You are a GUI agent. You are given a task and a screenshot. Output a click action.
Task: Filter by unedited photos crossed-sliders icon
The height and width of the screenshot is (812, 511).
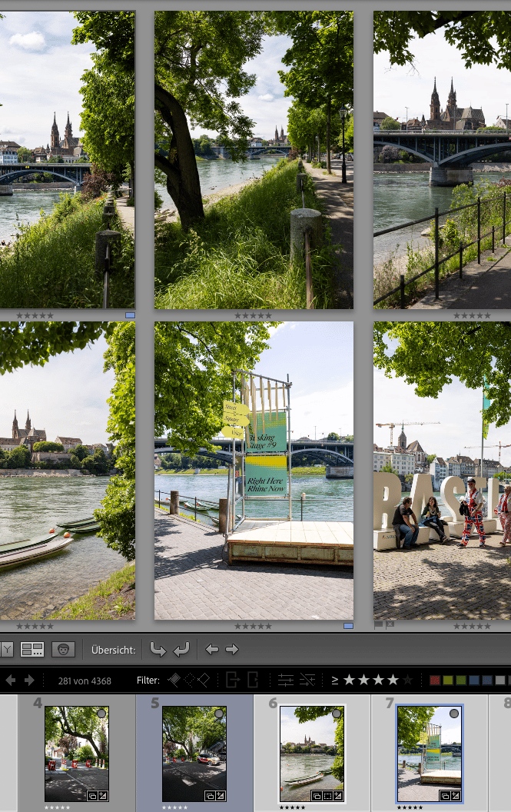tap(307, 680)
